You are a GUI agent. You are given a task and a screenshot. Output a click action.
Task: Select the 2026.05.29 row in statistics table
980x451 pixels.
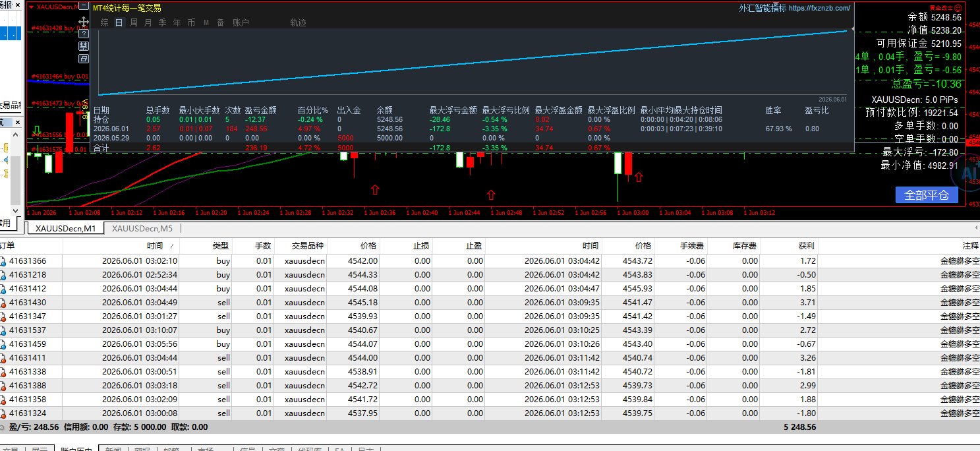473,138
